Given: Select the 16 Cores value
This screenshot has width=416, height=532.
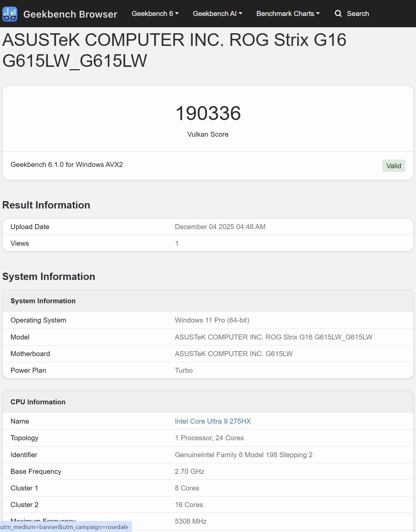Looking at the screenshot, I should coord(189,505).
